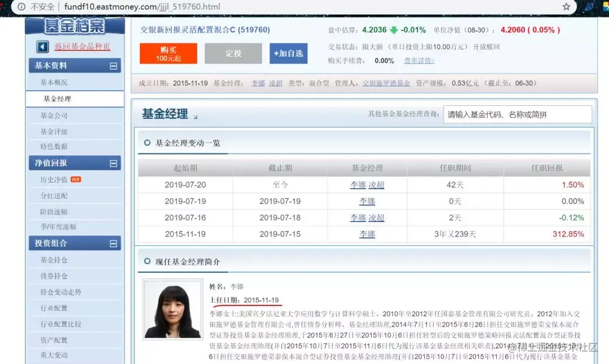The width and height of the screenshot is (609, 364).
Task: Open 阶段涨幅 in the sidebar
Action: tap(54, 211)
